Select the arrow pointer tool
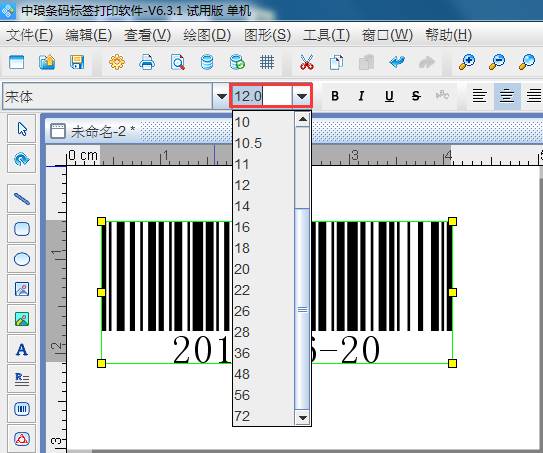This screenshot has width=543, height=453. [22, 129]
